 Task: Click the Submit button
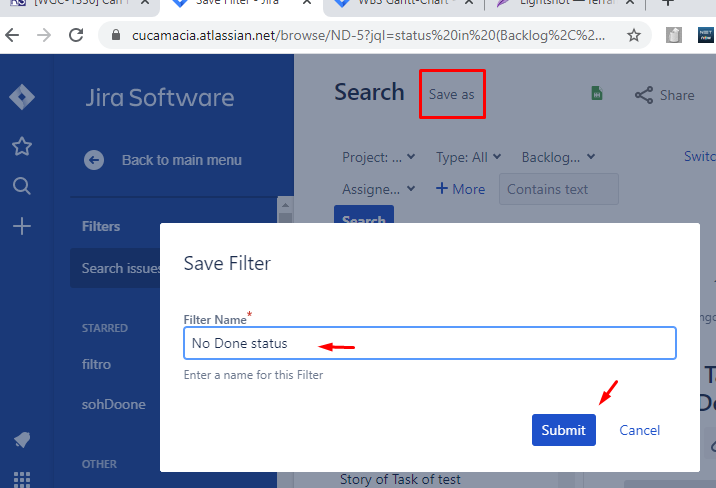click(563, 430)
